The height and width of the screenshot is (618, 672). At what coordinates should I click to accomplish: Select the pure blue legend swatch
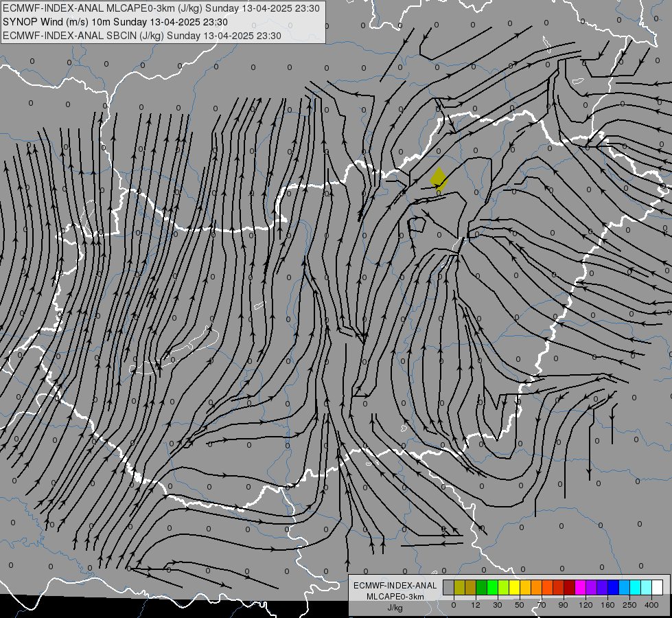[x=614, y=587]
